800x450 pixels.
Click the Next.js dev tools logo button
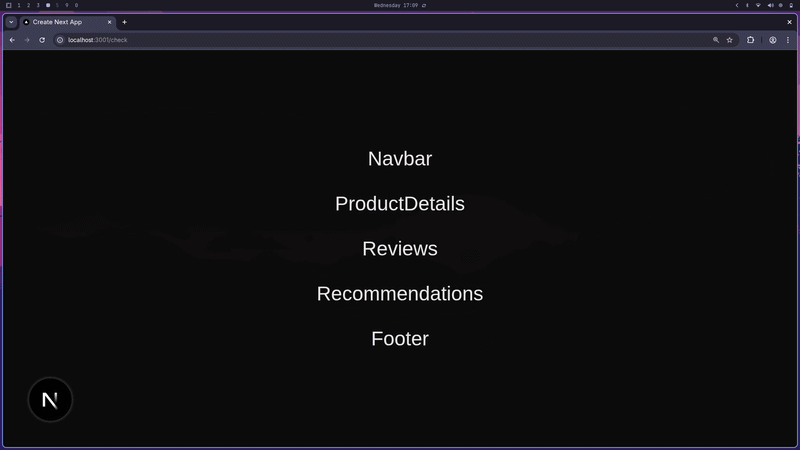(x=50, y=400)
